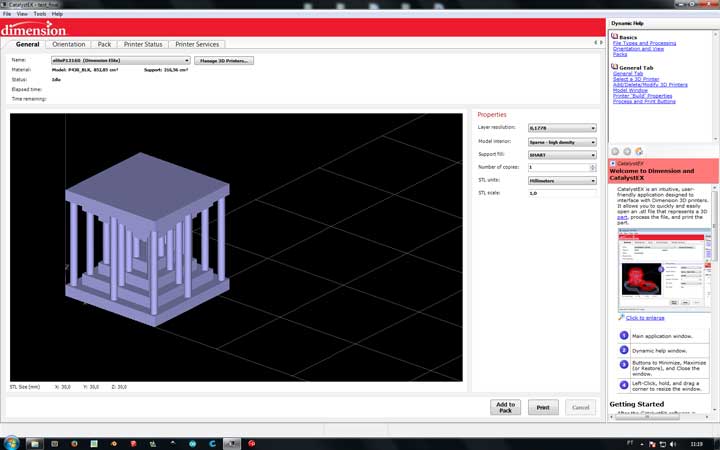Open the File Explorer taskbar icon

pos(34,444)
